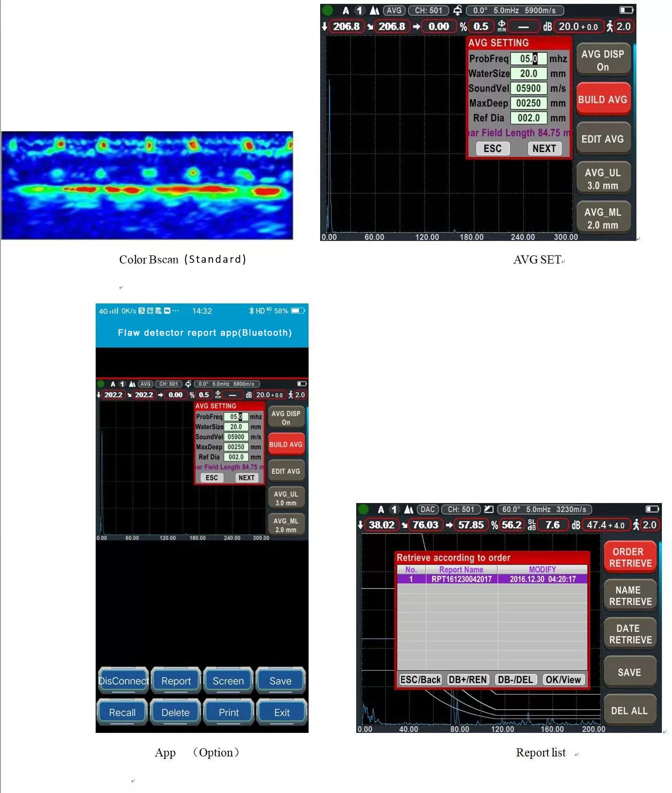The height and width of the screenshot is (793, 672).
Task: Toggle AVG DISP On button on top-right AVG screen
Action: click(x=603, y=61)
